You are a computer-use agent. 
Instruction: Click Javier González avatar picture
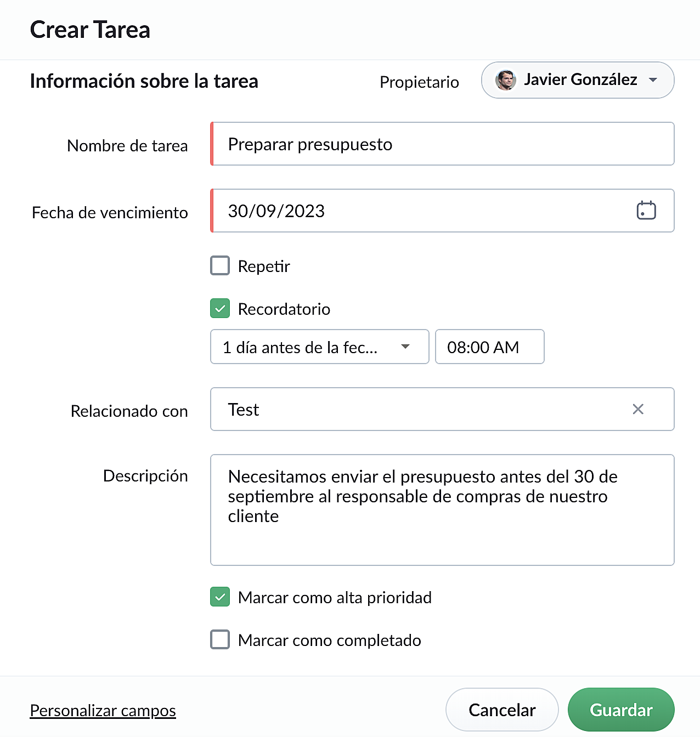pos(505,80)
